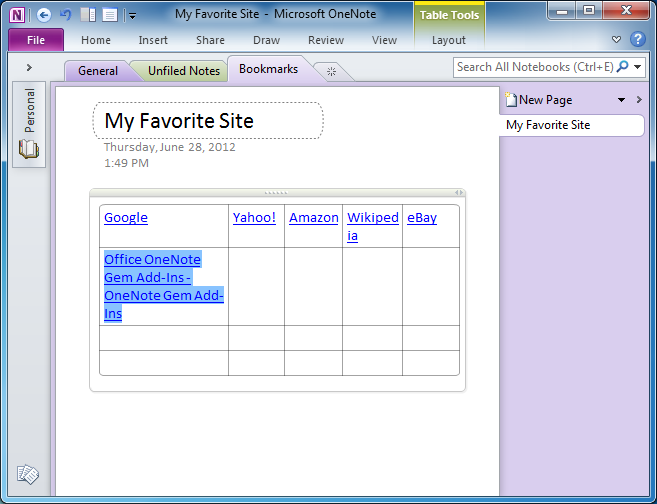Screen dimensions: 657x504
Task: Click the OneNote application icon in title bar
Action: coord(17,16)
